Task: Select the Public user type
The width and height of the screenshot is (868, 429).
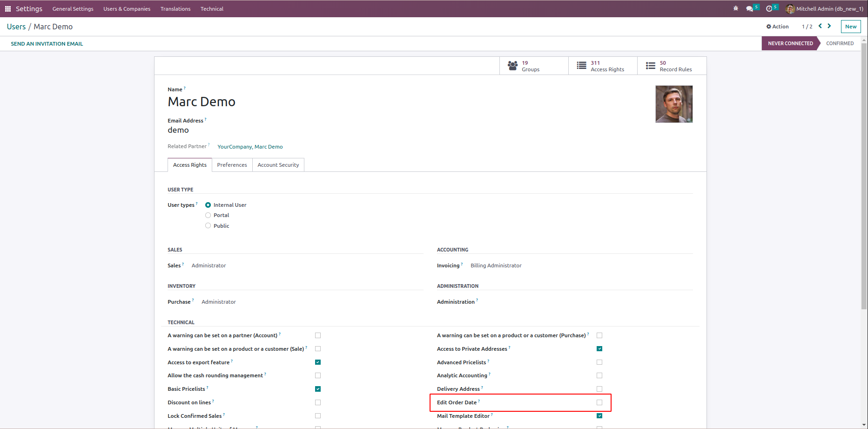Action: 208,226
